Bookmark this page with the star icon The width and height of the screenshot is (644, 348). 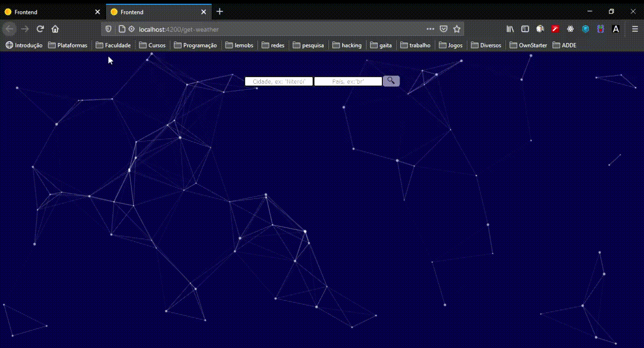click(x=457, y=29)
